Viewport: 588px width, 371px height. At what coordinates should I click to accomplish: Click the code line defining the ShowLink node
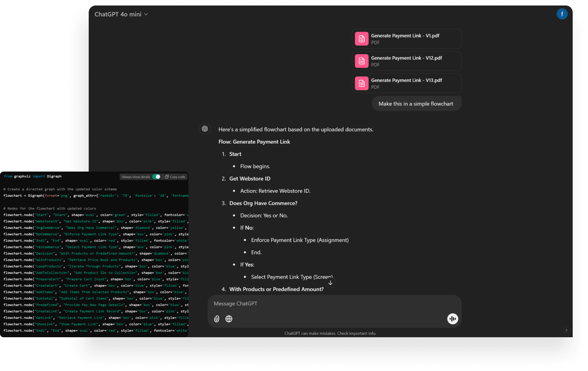pos(96,324)
